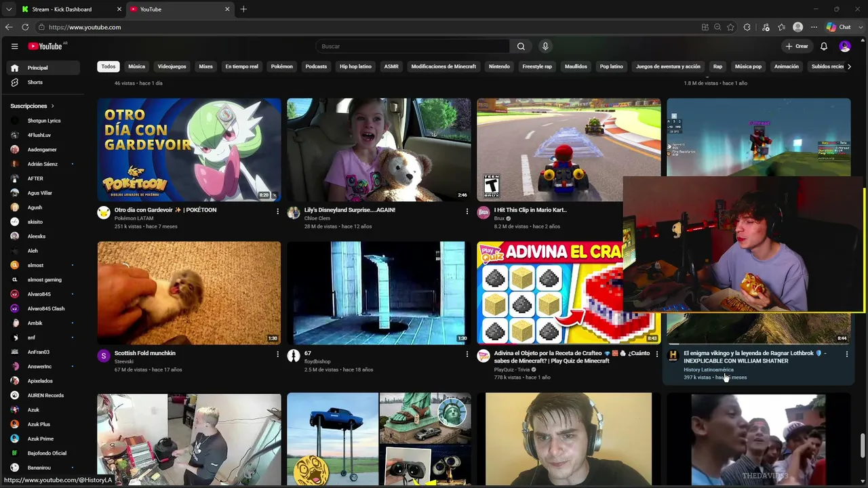Image resolution: width=868 pixels, height=488 pixels.
Task: Open a new browser tab with plus icon
Action: [x=243, y=9]
